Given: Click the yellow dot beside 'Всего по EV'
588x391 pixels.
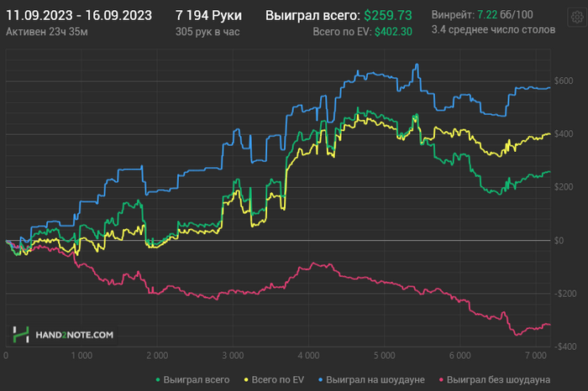Looking at the screenshot, I should [246, 380].
